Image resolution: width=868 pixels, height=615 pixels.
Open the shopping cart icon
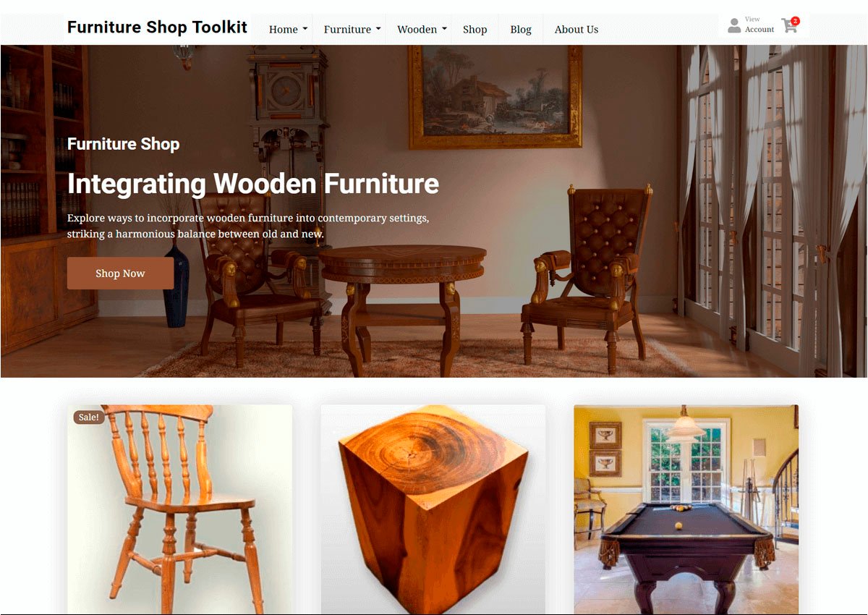point(788,26)
